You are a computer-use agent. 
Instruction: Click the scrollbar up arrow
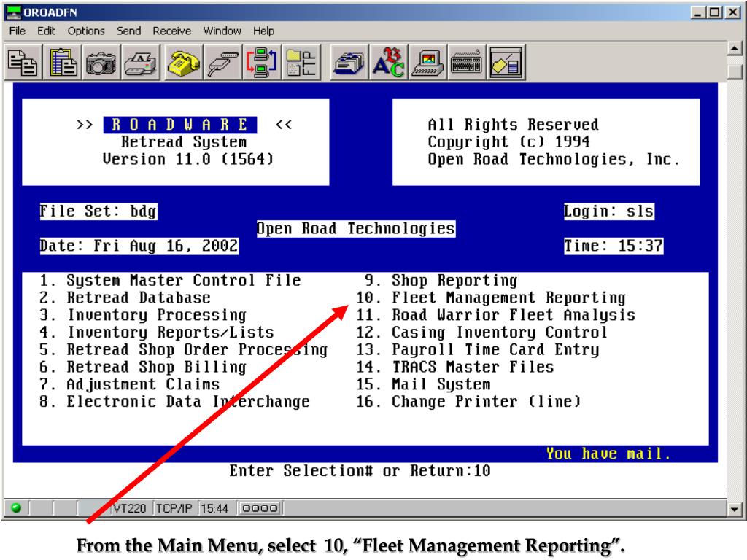click(x=735, y=49)
